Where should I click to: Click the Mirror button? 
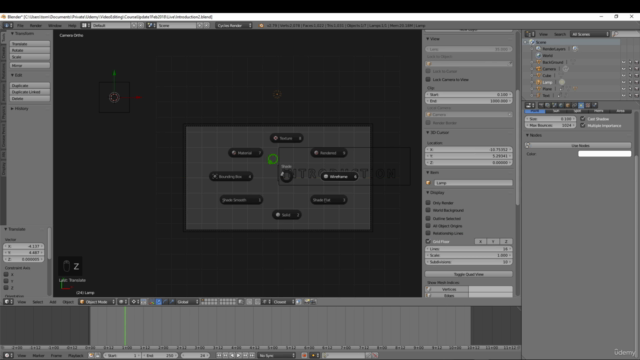[x=30, y=65]
